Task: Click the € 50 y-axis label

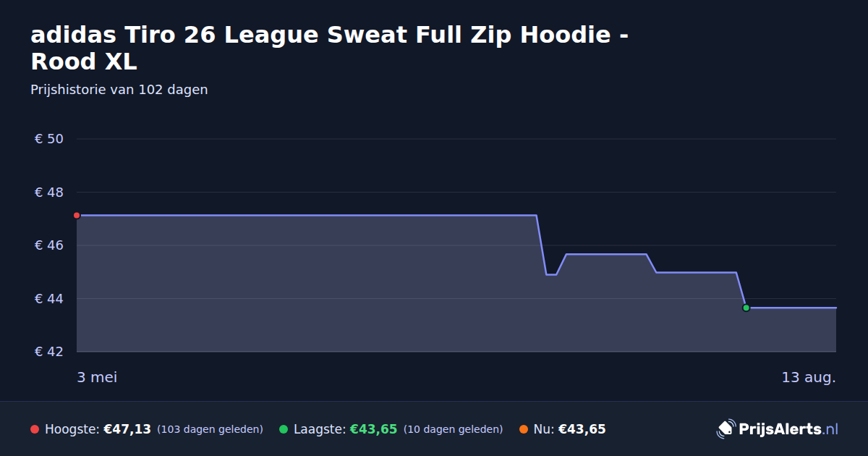Action: tap(49, 139)
